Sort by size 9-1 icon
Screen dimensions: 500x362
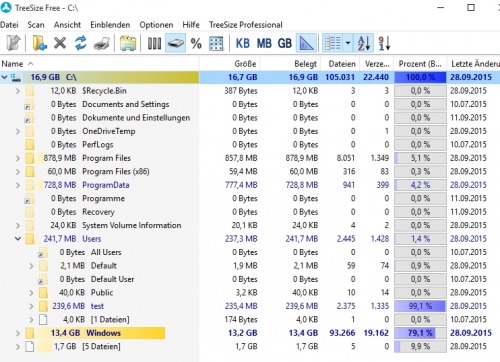click(384, 43)
